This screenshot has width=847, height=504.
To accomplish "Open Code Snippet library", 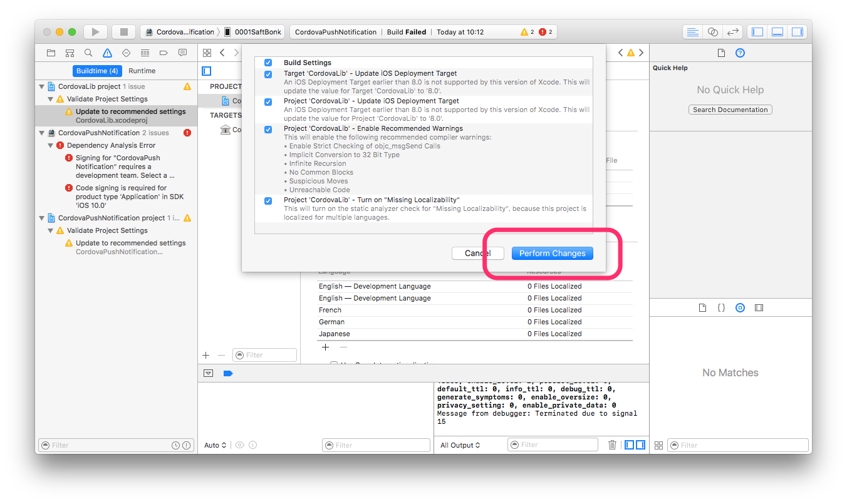I will pyautogui.click(x=721, y=308).
